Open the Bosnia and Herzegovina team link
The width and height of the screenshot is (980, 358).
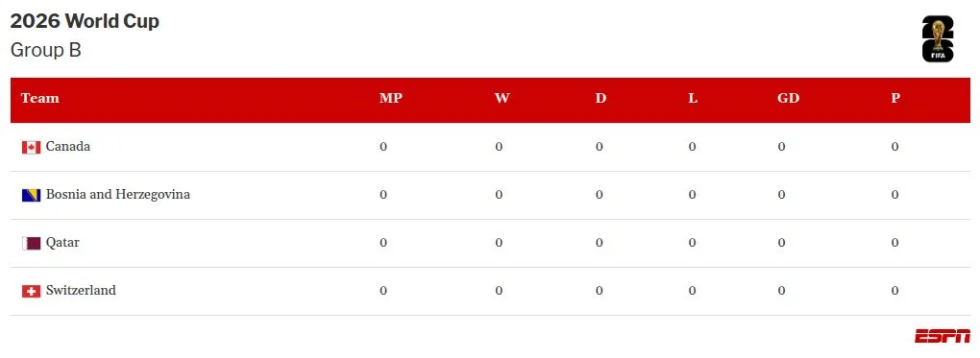pyautogui.click(x=118, y=194)
